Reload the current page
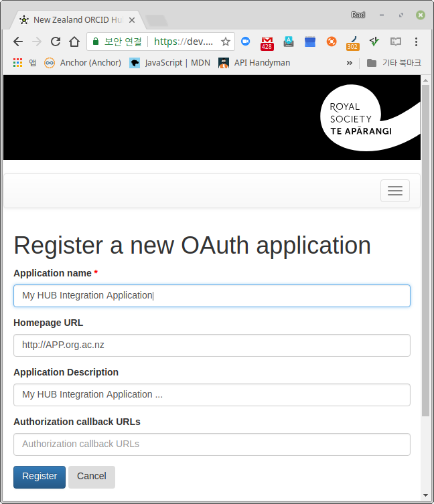 [x=56, y=41]
